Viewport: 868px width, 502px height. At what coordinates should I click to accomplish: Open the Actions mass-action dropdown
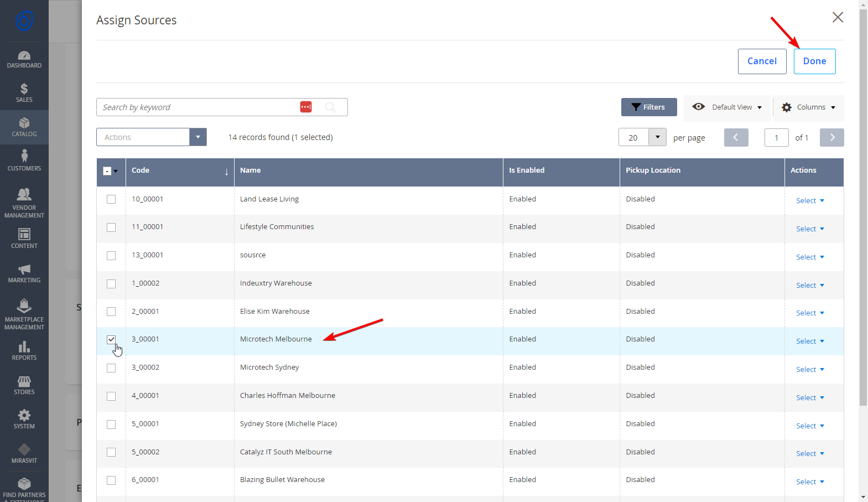pyautogui.click(x=152, y=137)
